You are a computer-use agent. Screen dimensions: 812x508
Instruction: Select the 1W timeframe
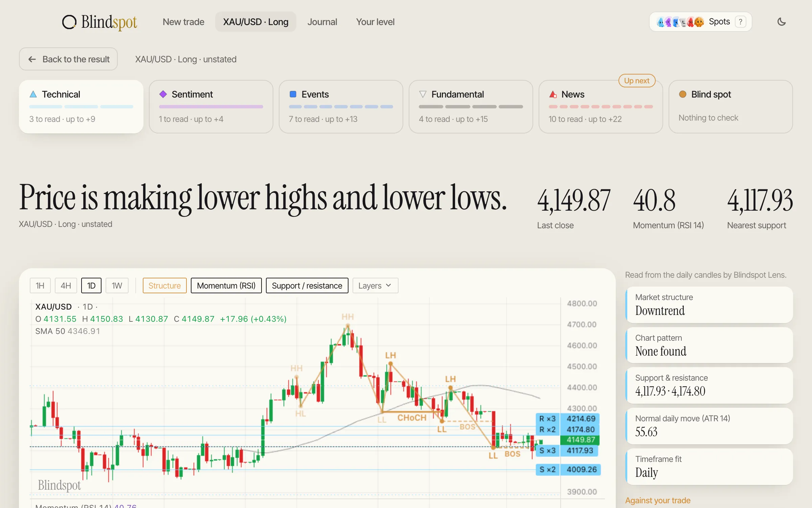click(x=117, y=285)
